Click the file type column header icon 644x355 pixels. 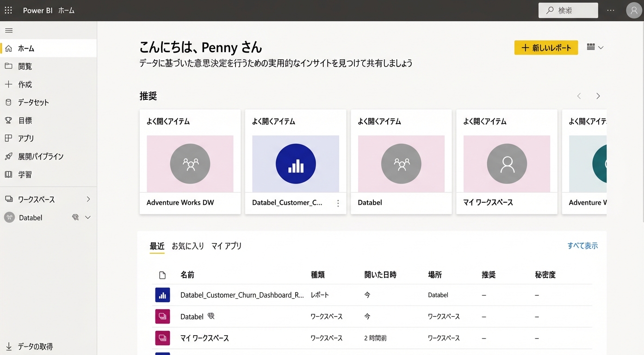click(162, 275)
